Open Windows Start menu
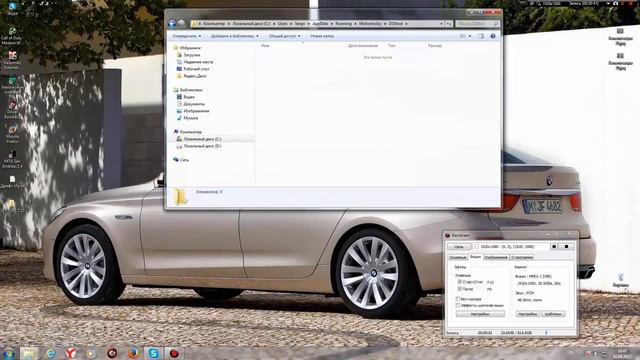The image size is (640, 360). [x=9, y=353]
